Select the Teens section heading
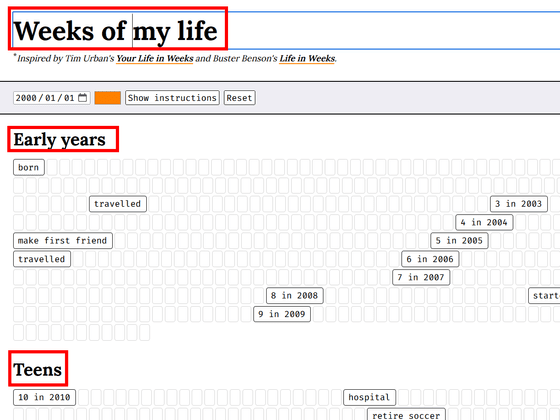Image resolution: width=560 pixels, height=420 pixels. [38, 369]
